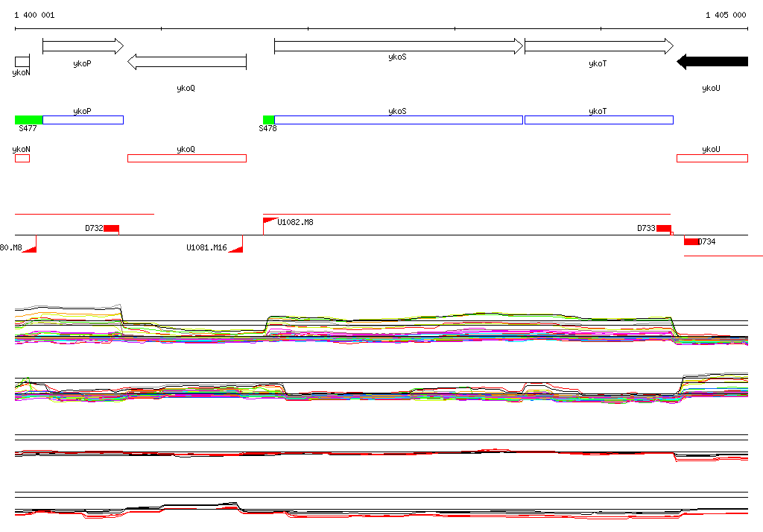Screen dimensions: 763x532
Task: Click the red D734 terminator marker
Action: [691, 241]
